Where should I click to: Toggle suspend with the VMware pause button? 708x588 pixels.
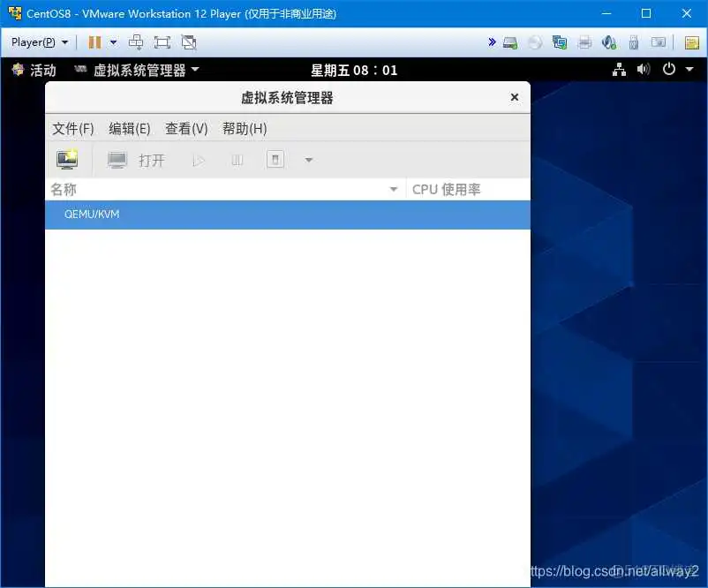coord(94,41)
